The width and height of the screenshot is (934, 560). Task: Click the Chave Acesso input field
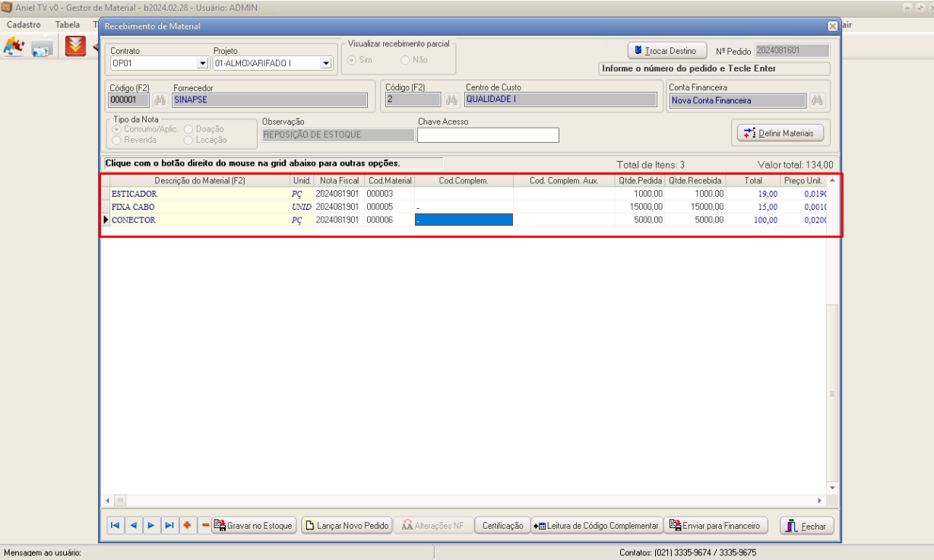click(488, 135)
